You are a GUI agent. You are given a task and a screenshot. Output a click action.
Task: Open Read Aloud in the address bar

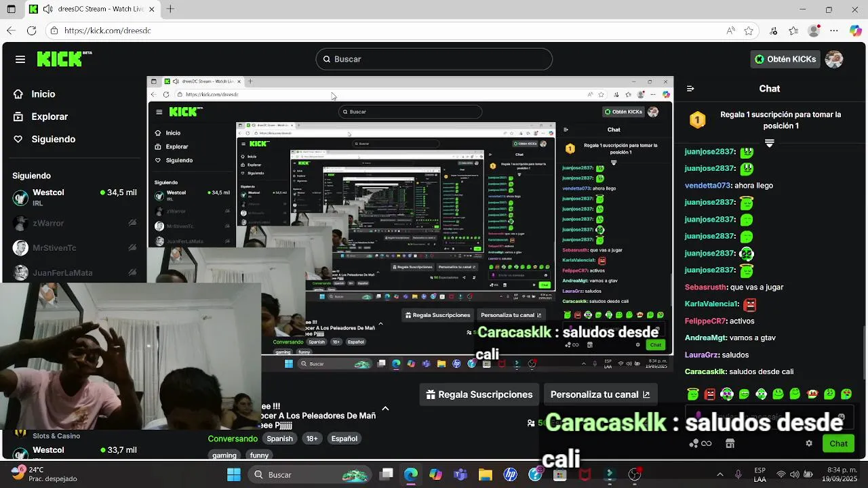coord(730,30)
